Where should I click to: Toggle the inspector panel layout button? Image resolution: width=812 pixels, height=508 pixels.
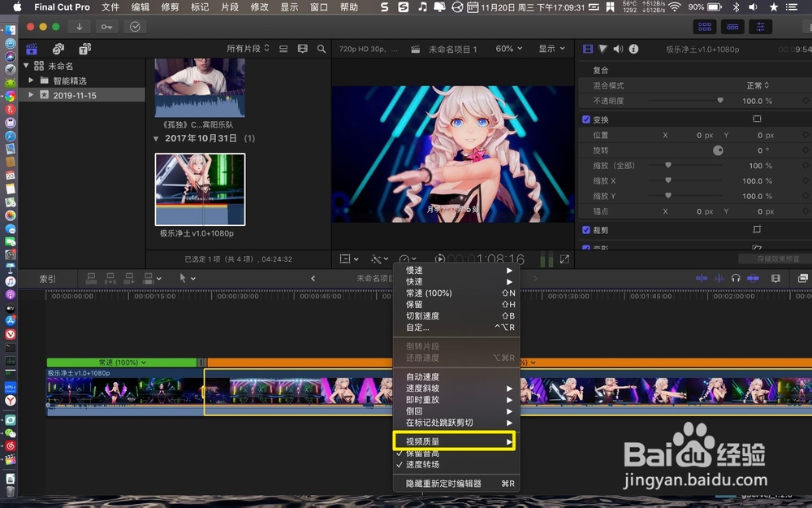point(760,27)
